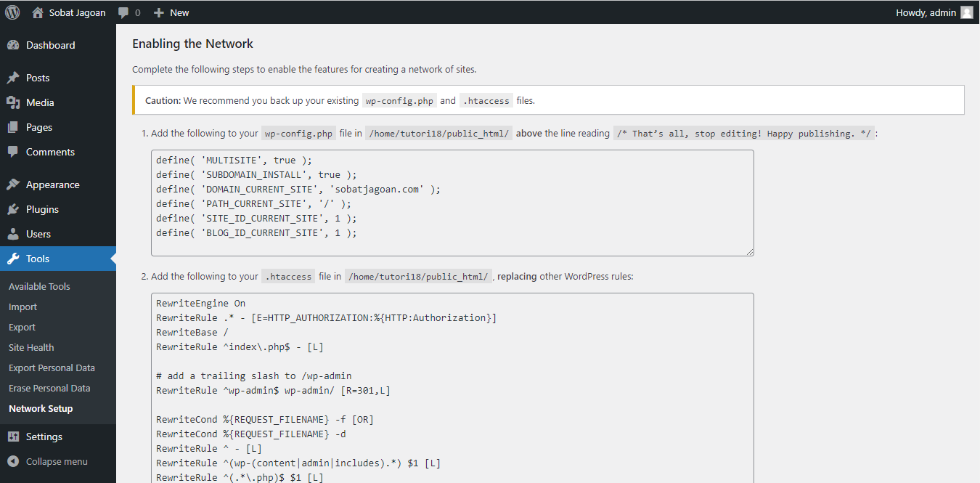
Task: Click the Enabling the Network heading
Action: coord(192,44)
